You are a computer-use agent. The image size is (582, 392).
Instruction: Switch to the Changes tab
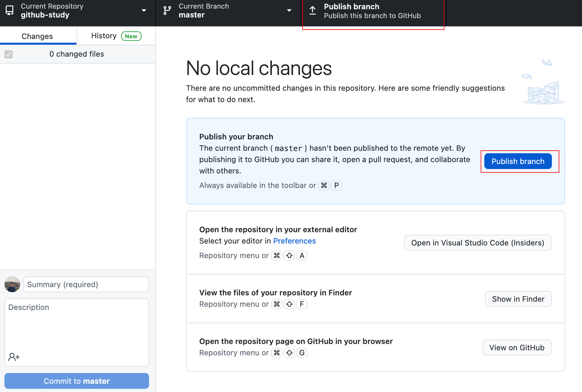pos(37,36)
